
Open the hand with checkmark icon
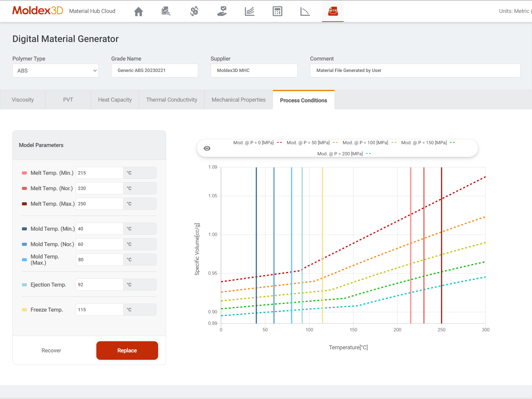point(222,11)
